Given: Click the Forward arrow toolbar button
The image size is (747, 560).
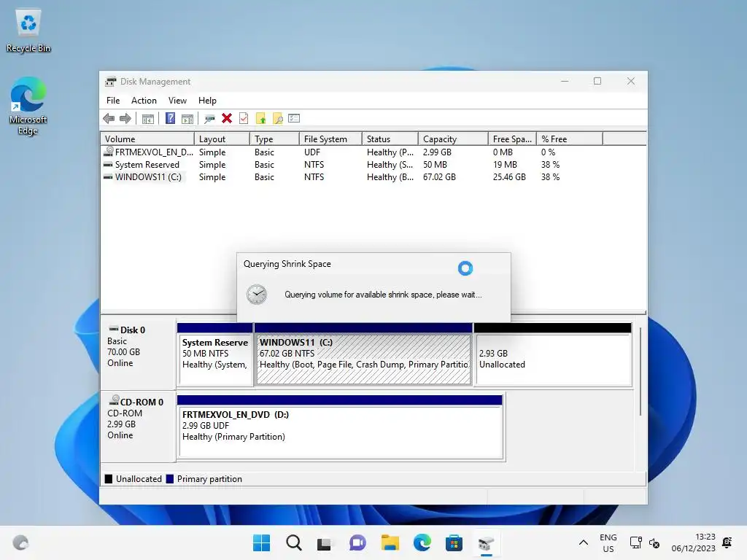Looking at the screenshot, I should 125,119.
